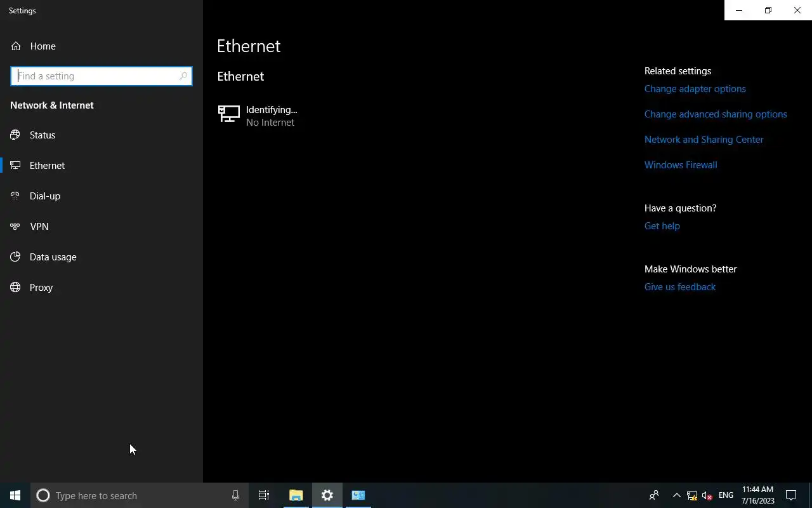This screenshot has width=812, height=508.
Task: Click the microphone icon in taskbar search
Action: pos(235,495)
